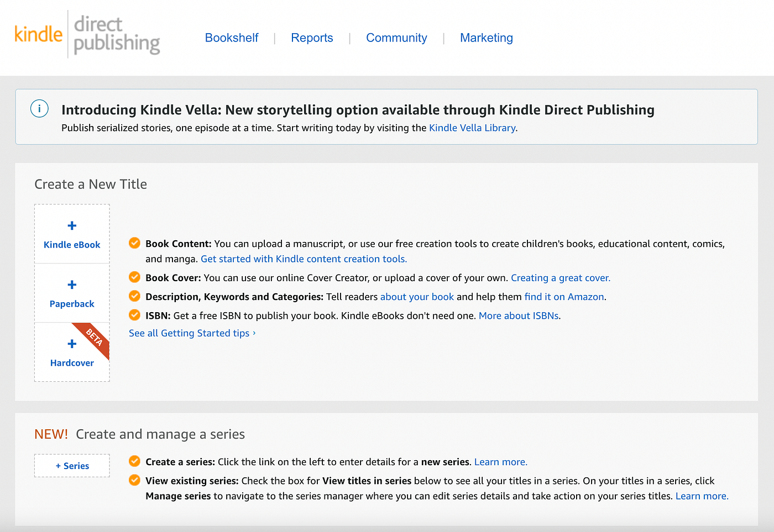Click the Description, Keywords and Categories: label
Viewport: 774px width, 532px height.
pos(234,297)
